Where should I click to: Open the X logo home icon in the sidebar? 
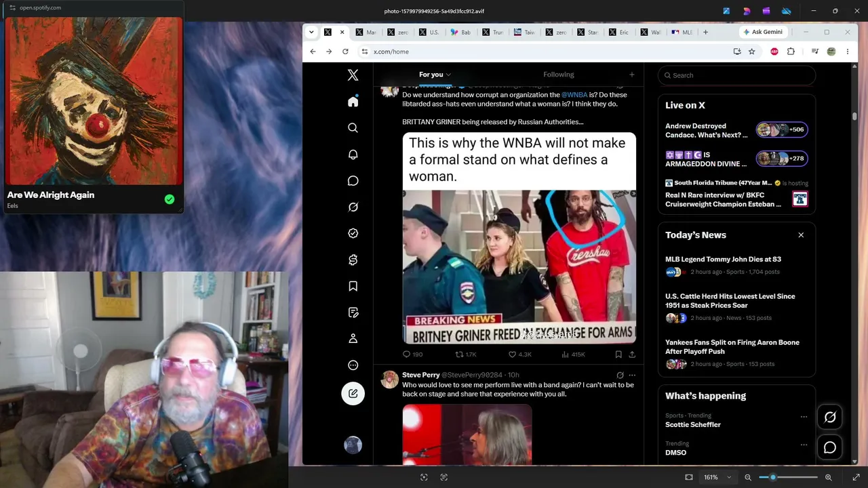click(353, 75)
